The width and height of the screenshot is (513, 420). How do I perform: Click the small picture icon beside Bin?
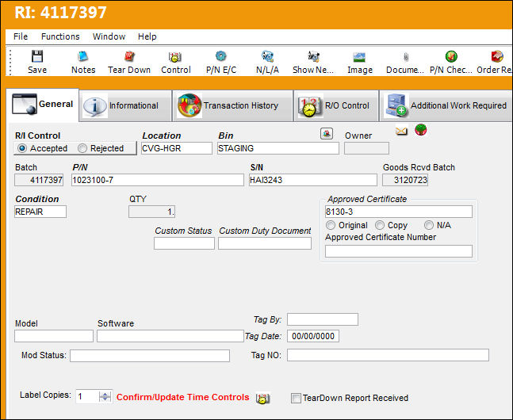(327, 133)
